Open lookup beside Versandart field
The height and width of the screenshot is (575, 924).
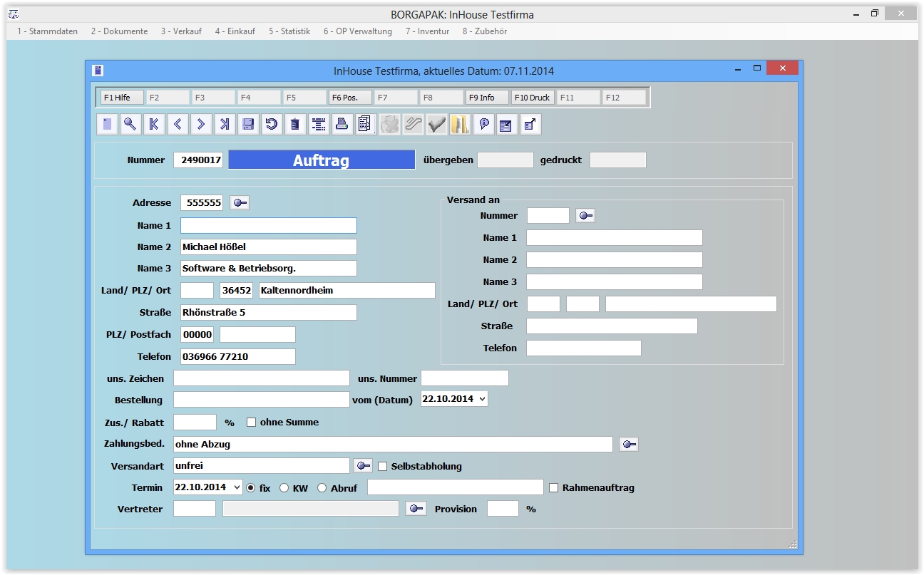click(364, 466)
